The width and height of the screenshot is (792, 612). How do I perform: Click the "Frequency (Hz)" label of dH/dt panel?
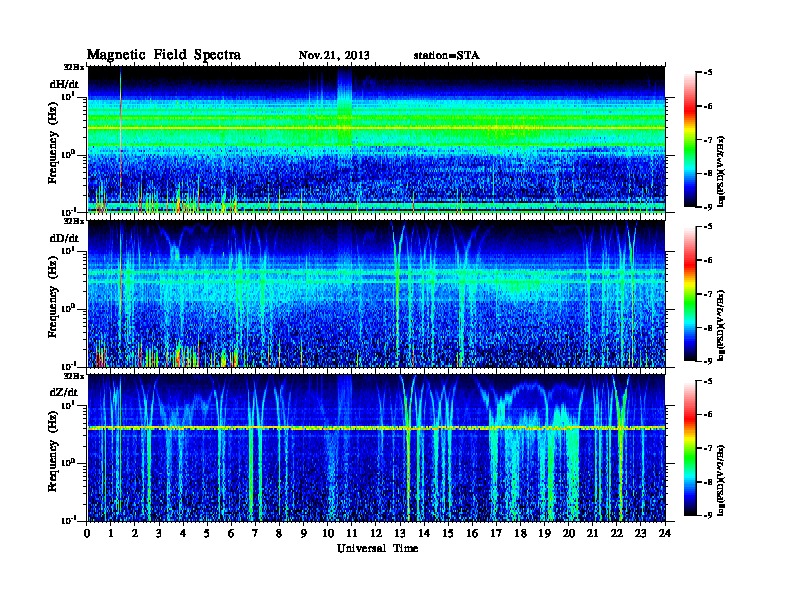coord(53,143)
